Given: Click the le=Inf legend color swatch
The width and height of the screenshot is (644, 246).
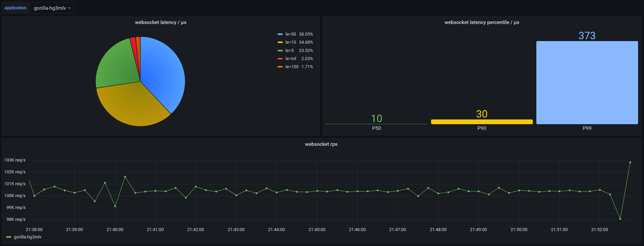Looking at the screenshot, I should pos(280,59).
